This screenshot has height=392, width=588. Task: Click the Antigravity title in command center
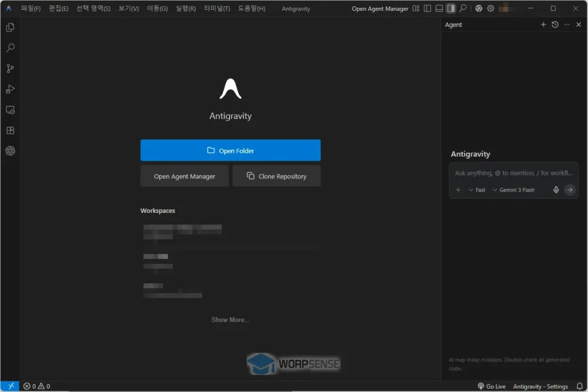pyautogui.click(x=296, y=9)
